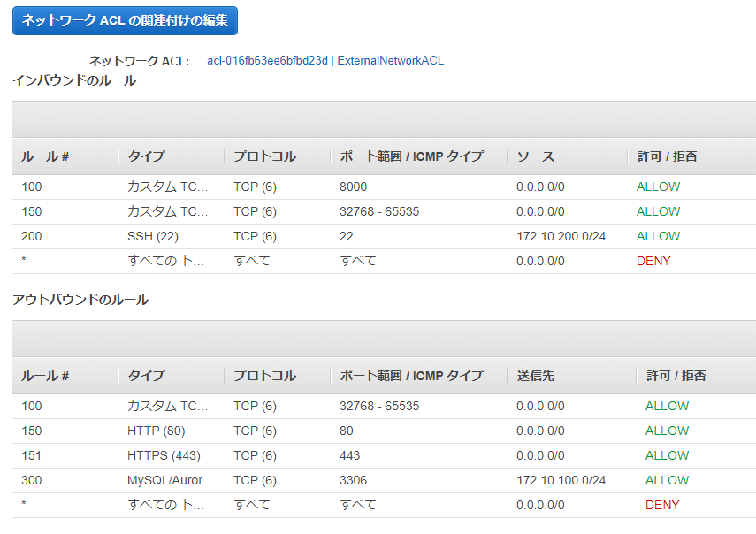Click outbound 許可 / 拒否 column header
This screenshot has width=756, height=534.
pyautogui.click(x=676, y=376)
